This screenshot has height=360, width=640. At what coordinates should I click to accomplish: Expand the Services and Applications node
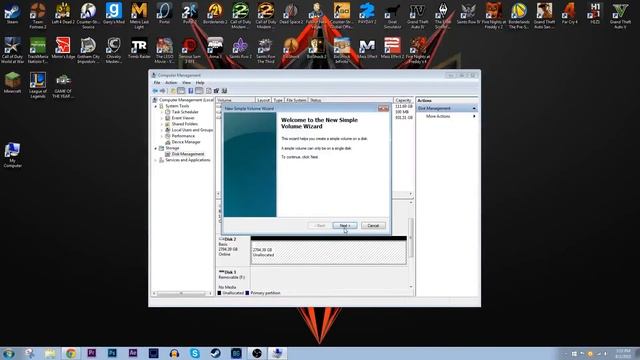(x=156, y=160)
